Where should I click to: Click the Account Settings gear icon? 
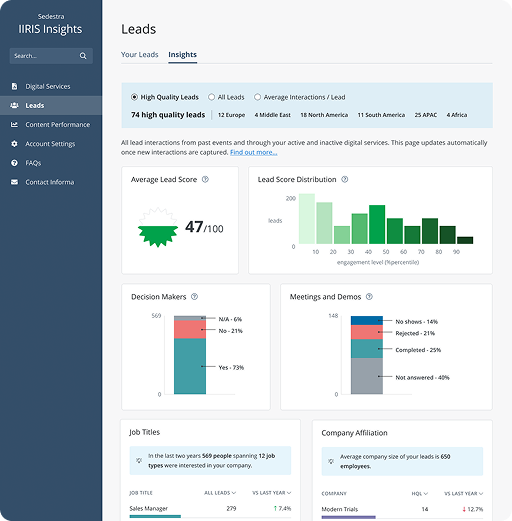point(14,144)
